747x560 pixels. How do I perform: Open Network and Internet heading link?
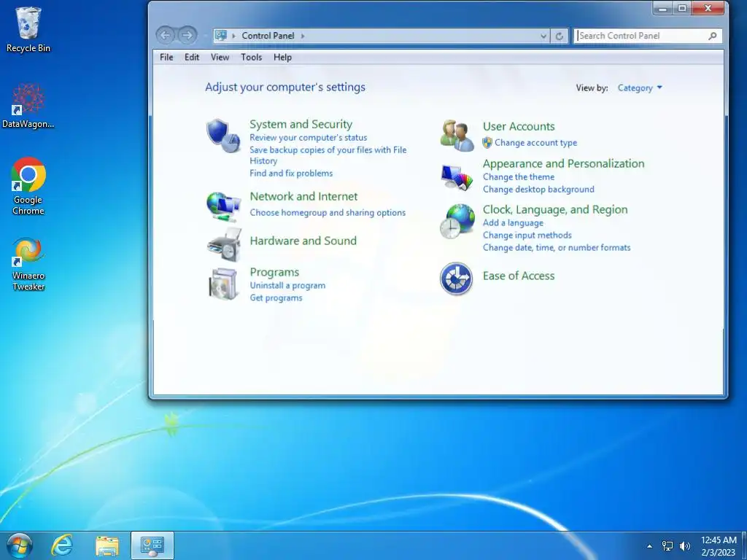303,196
